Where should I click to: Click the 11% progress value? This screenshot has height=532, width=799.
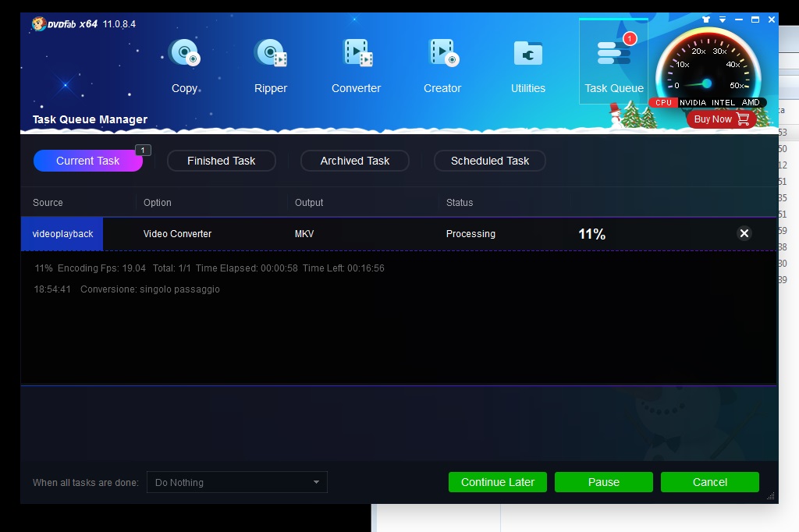click(x=591, y=234)
